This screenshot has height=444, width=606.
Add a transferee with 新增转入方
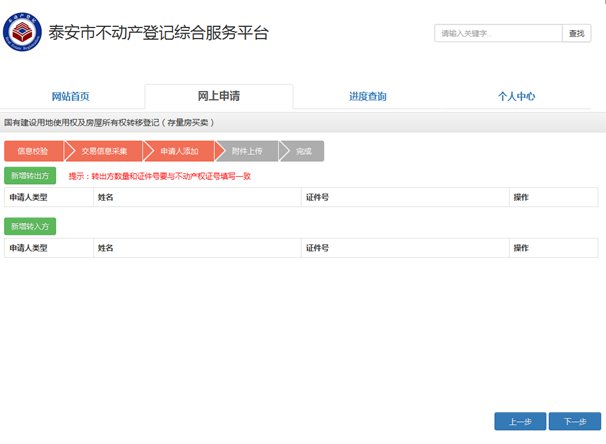30,227
